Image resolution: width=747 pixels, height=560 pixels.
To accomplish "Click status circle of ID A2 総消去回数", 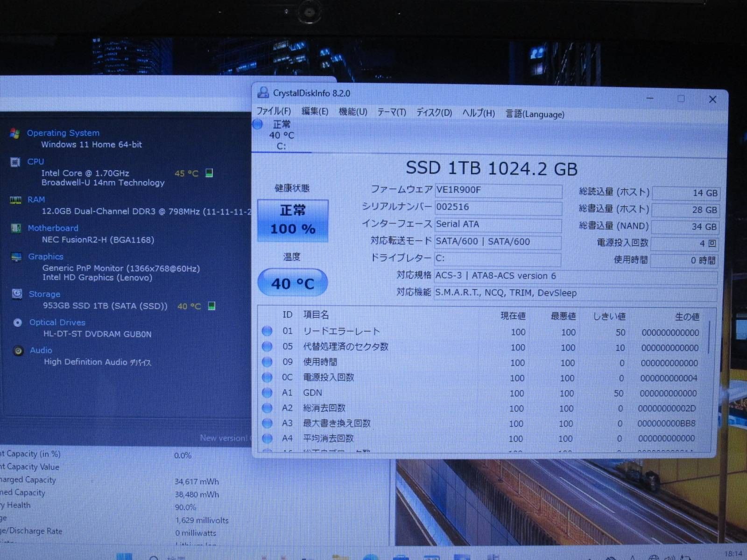I will tap(267, 408).
